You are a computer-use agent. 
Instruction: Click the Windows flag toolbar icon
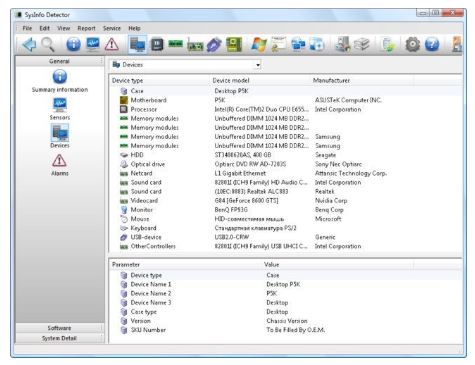(x=259, y=44)
